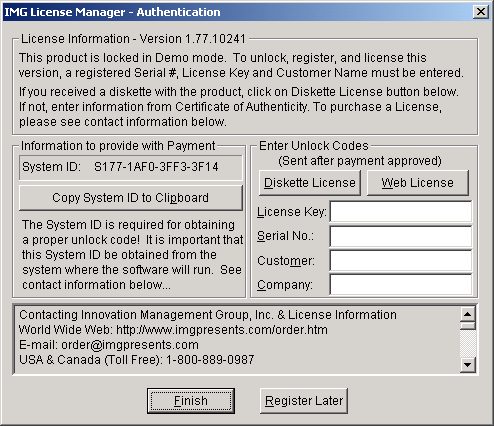
Task: Select the Customer name text box
Action: [401, 260]
